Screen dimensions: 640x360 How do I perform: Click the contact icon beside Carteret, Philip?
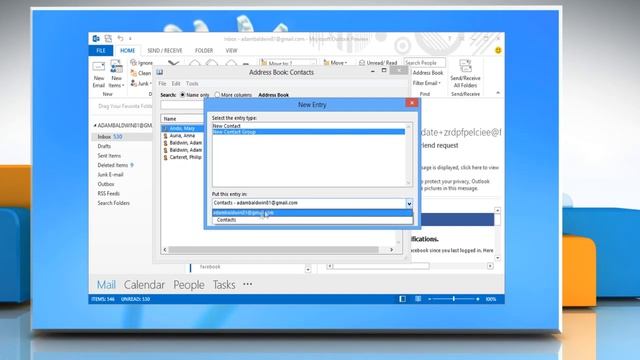165,157
